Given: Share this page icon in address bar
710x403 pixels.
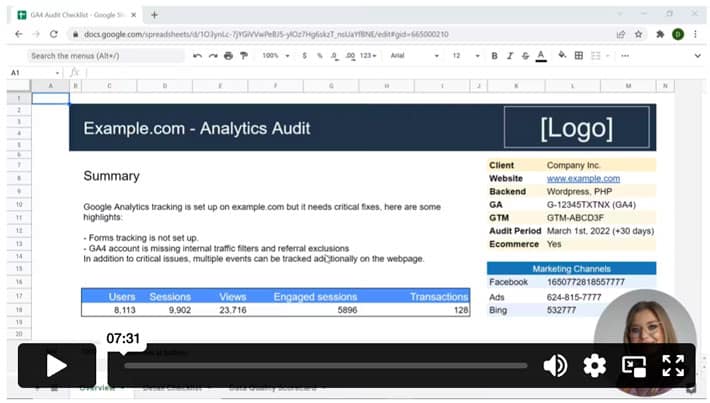Looking at the screenshot, I should (x=621, y=34).
